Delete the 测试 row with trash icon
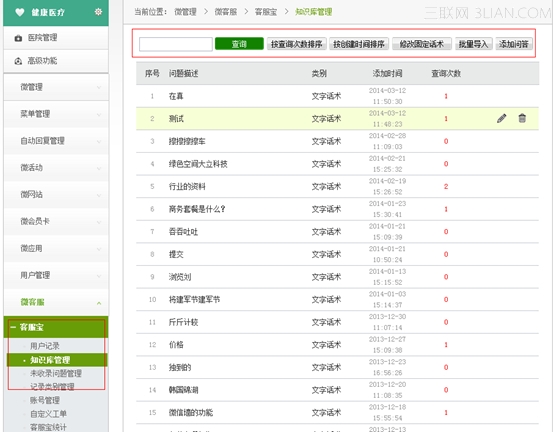This screenshot has height=432, width=553. click(522, 118)
